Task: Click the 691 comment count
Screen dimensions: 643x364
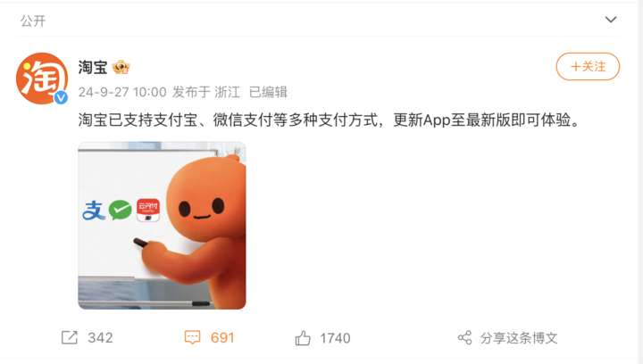Action: [222, 338]
